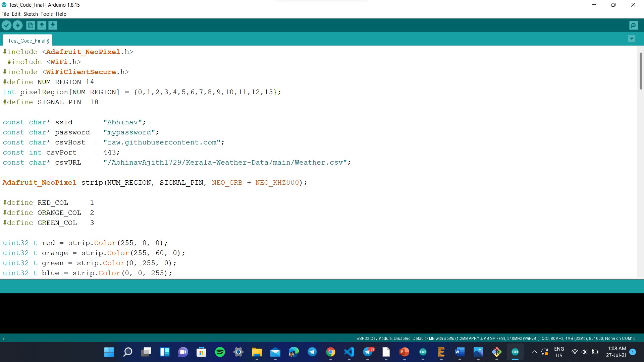Open the notification badge in the tray
The width and height of the screenshot is (644, 362).
(x=633, y=352)
